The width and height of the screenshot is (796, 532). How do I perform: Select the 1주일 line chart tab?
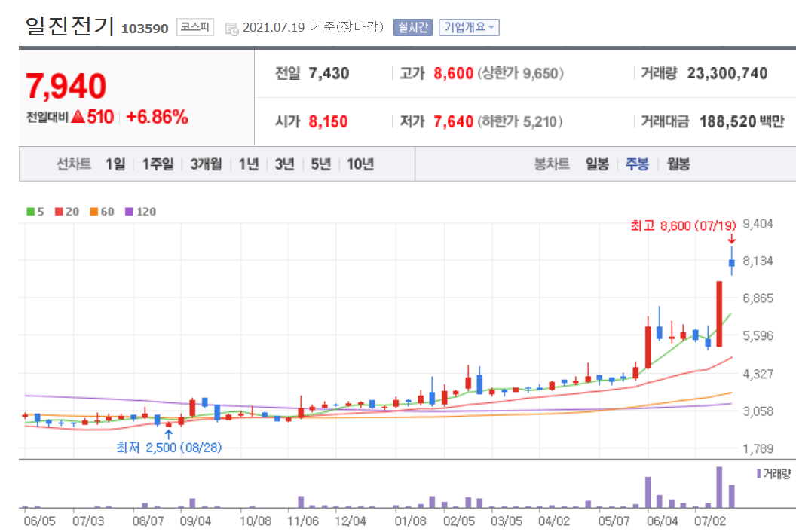[158, 164]
